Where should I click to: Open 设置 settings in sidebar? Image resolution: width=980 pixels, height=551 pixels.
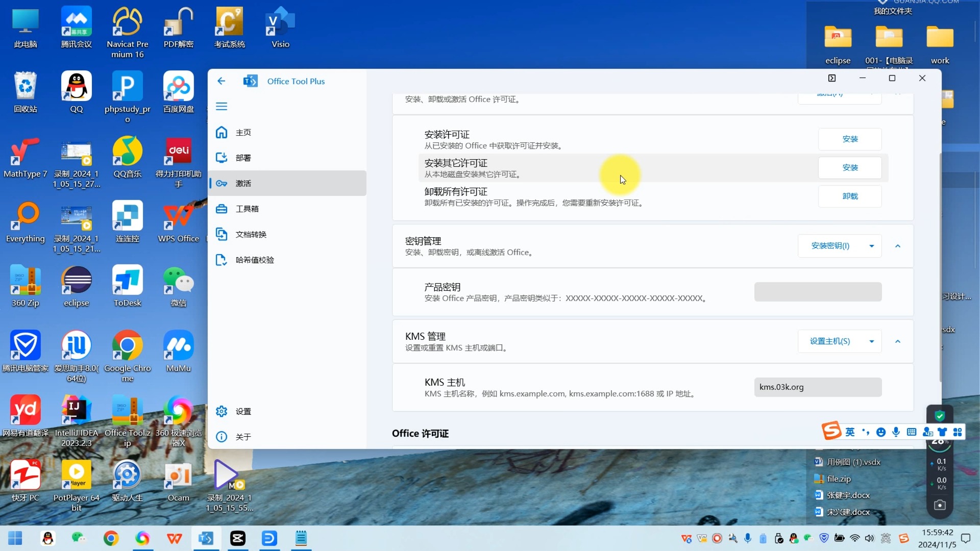click(x=287, y=411)
